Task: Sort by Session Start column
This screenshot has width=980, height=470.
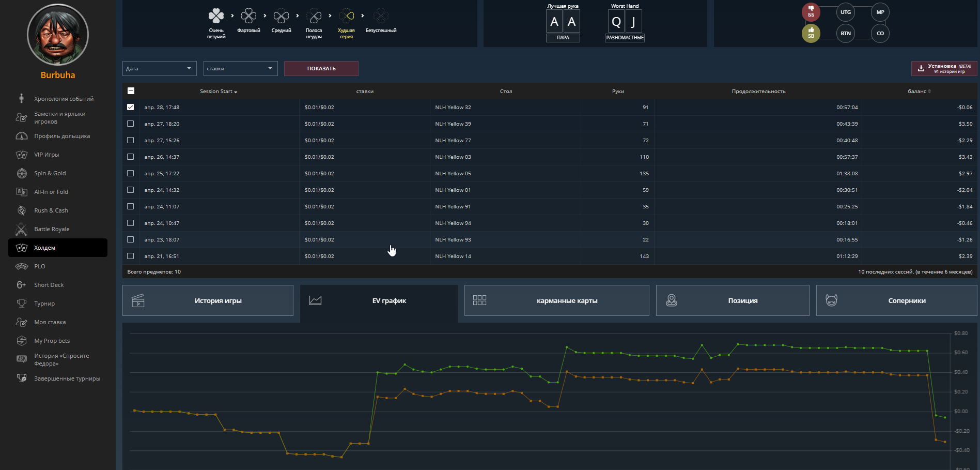Action: pos(219,92)
